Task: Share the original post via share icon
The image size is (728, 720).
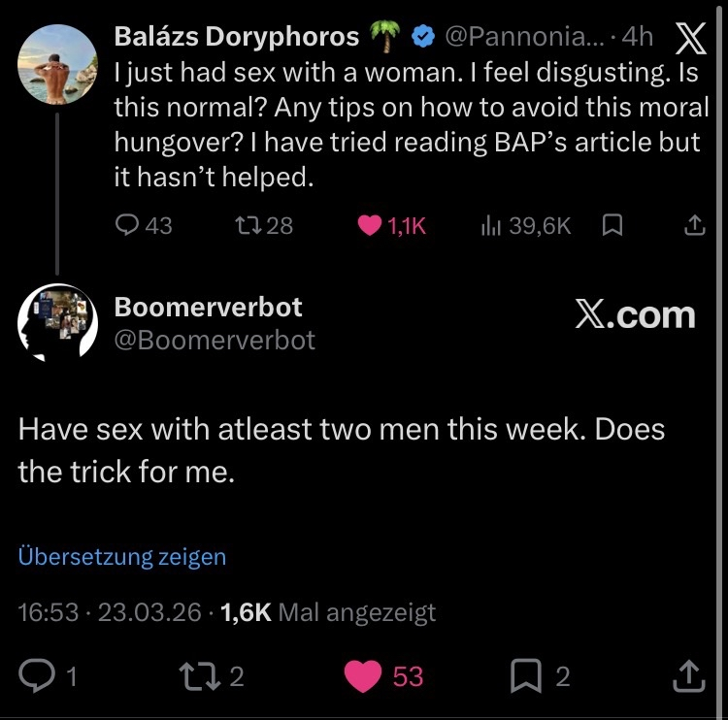Action: point(693,225)
